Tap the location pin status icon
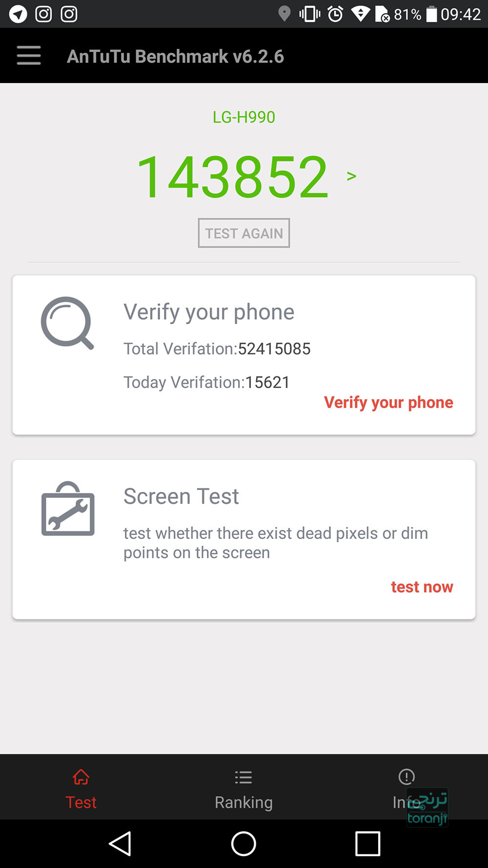The image size is (488, 868). 284,14
